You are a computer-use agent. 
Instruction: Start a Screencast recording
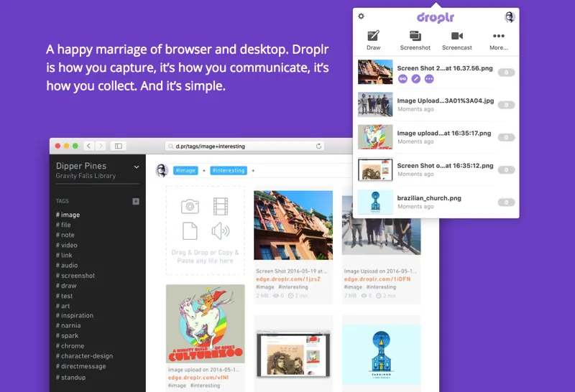point(457,40)
